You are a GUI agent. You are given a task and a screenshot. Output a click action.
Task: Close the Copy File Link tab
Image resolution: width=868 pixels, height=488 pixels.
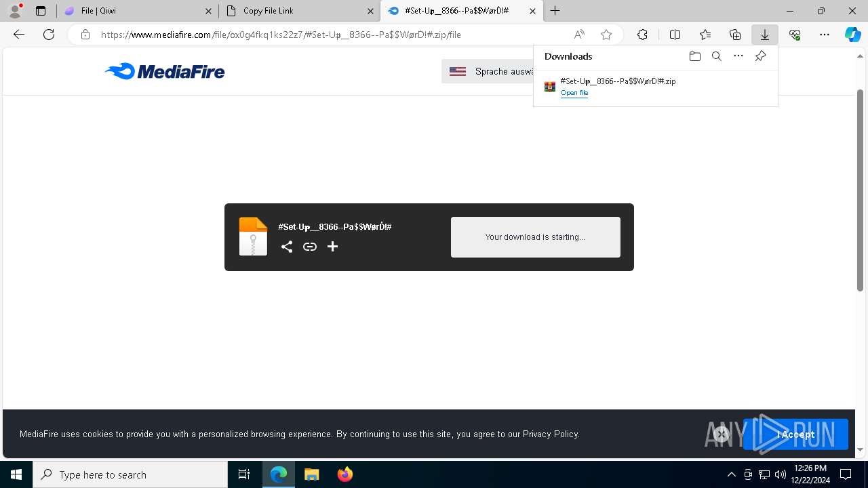click(x=370, y=11)
